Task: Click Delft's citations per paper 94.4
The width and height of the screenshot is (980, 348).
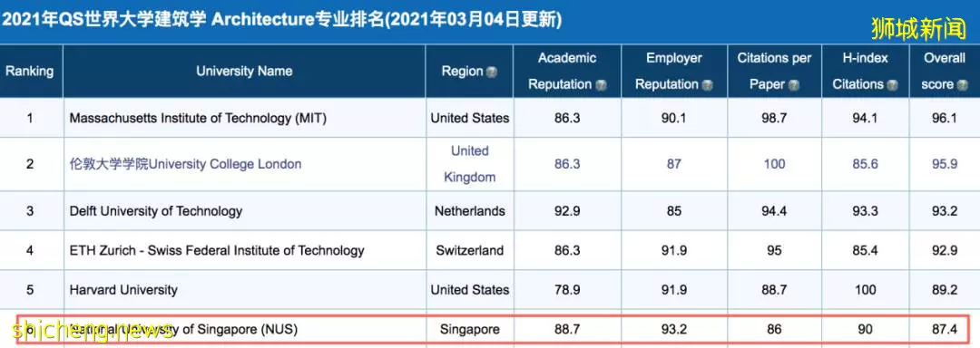Action: [774, 211]
